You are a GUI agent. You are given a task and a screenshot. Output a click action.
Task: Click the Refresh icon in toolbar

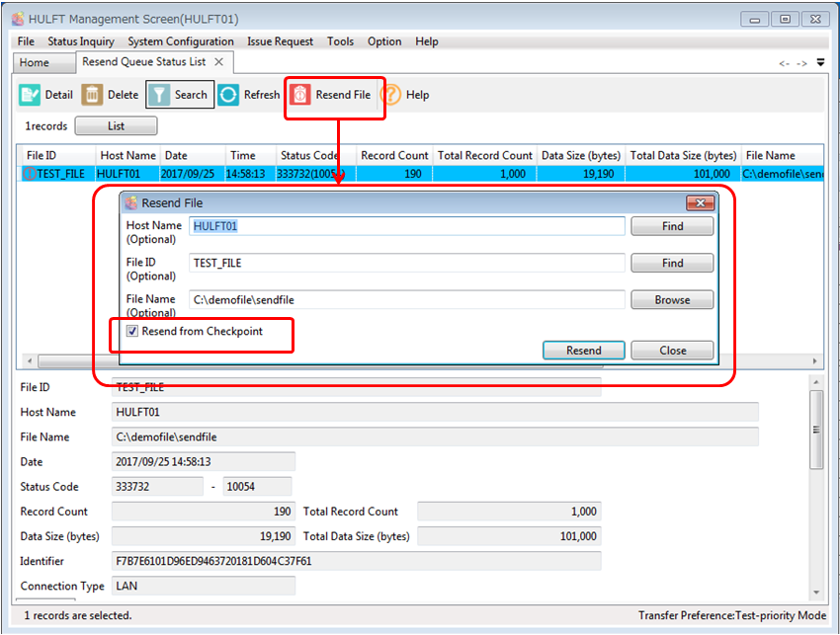(x=228, y=95)
